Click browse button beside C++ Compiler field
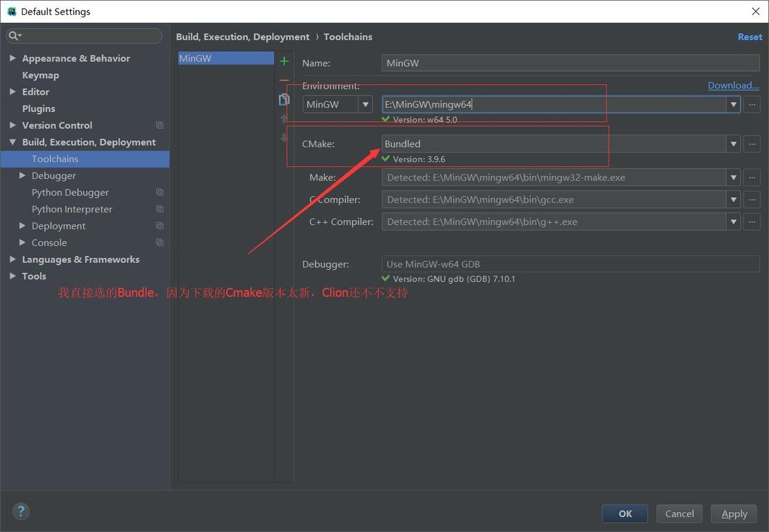This screenshot has height=532, width=769. pyautogui.click(x=752, y=221)
